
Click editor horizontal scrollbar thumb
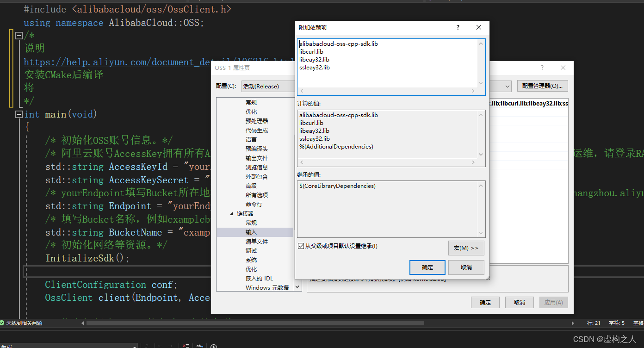tap(255, 323)
